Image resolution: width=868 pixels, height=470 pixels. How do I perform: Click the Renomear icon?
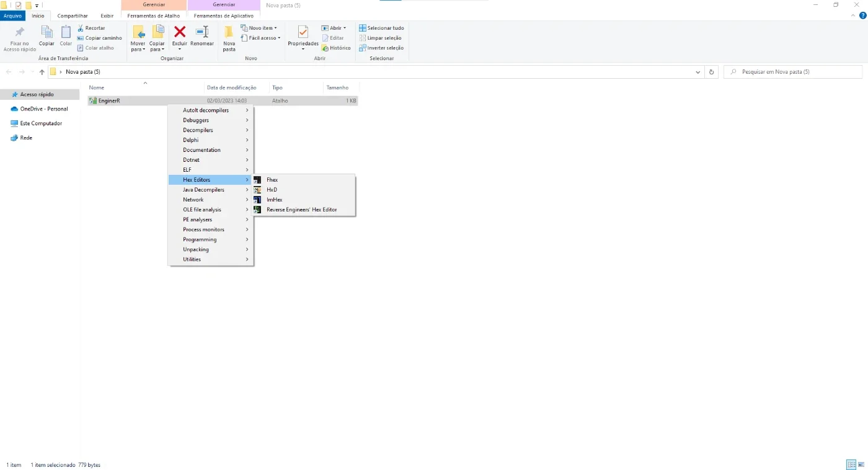202,32
